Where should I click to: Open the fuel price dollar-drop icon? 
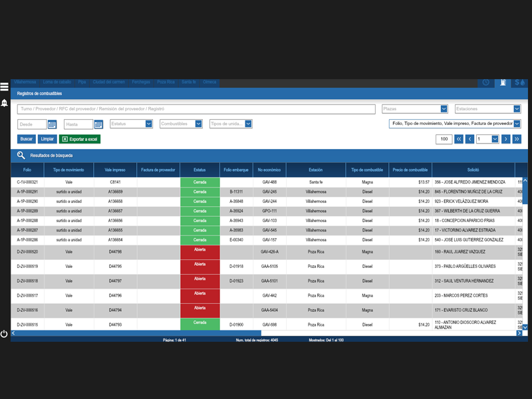[x=520, y=82]
